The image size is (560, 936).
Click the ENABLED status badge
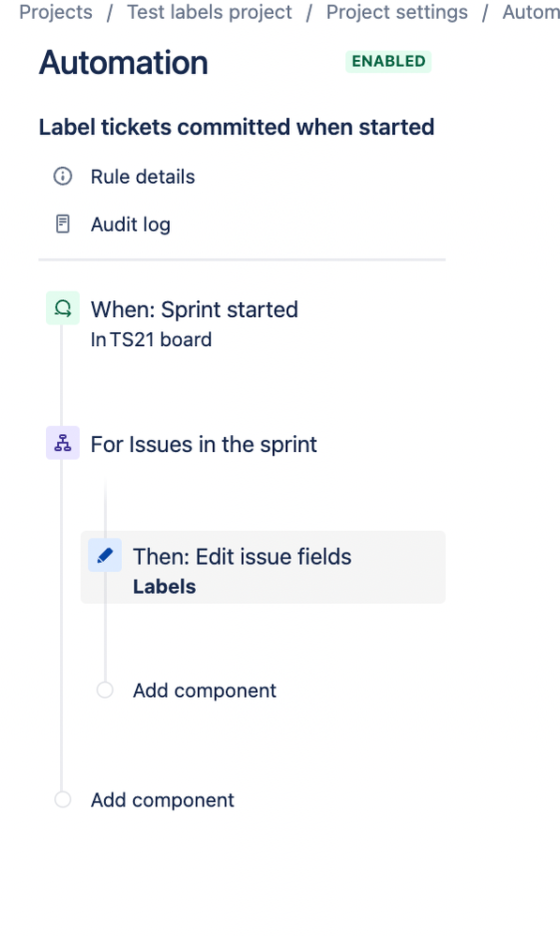tap(388, 62)
